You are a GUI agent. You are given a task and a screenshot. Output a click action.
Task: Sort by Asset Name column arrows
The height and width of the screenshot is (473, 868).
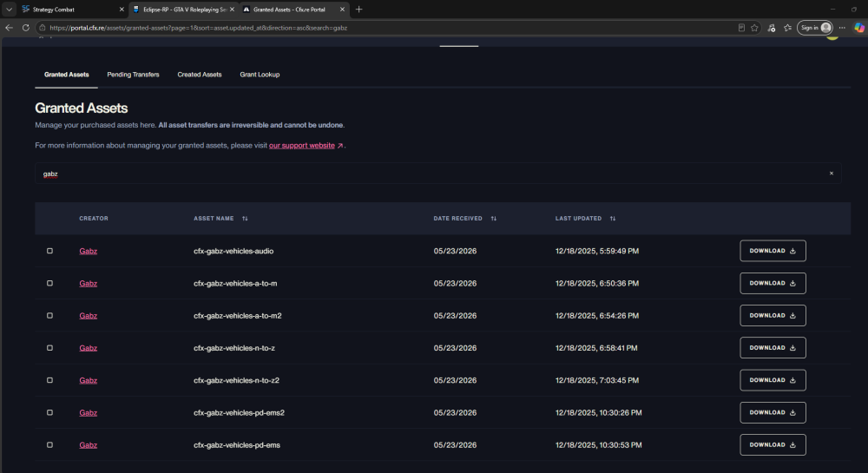(x=245, y=219)
